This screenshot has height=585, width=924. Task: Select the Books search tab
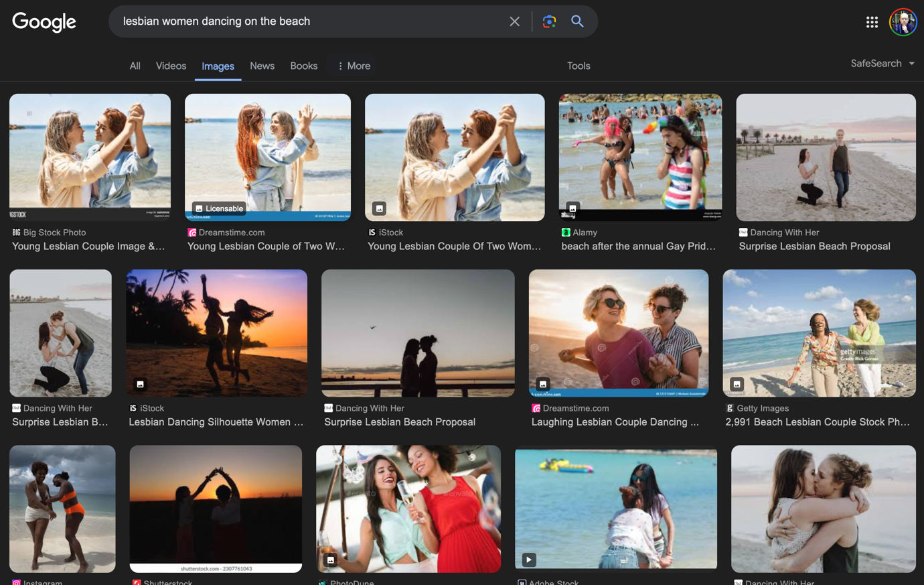[303, 66]
